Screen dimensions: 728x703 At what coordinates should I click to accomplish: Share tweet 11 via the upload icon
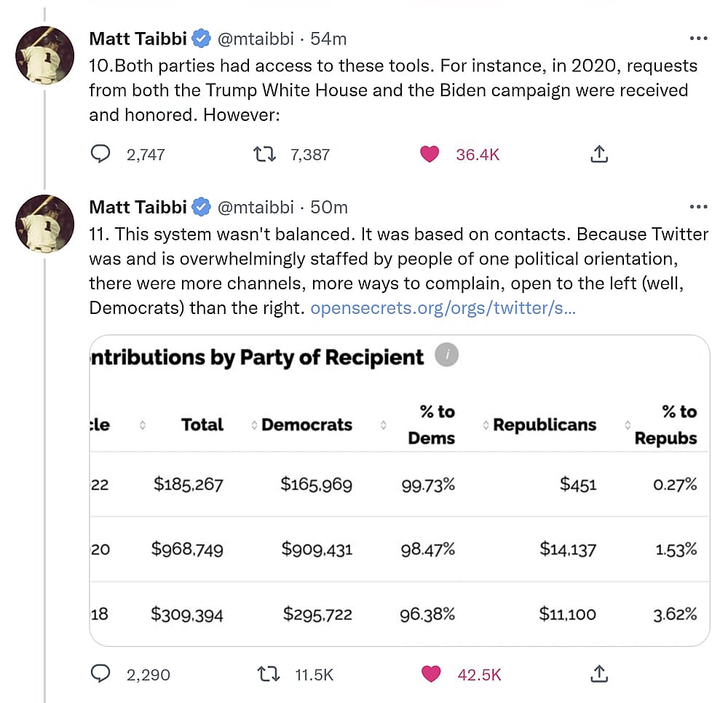click(598, 674)
